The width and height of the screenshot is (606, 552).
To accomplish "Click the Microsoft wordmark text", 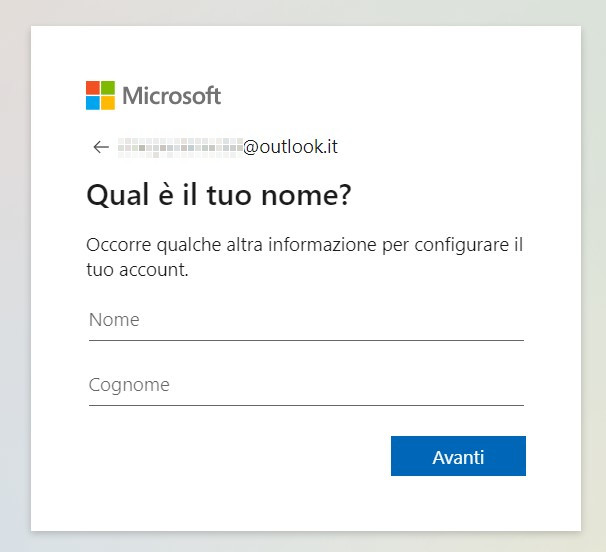I will pyautogui.click(x=171, y=96).
